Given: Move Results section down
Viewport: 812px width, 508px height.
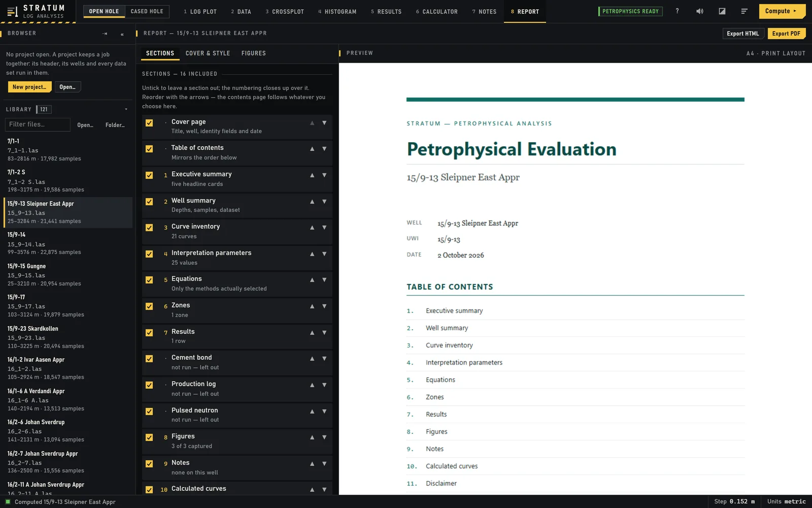Looking at the screenshot, I should 324,333.
